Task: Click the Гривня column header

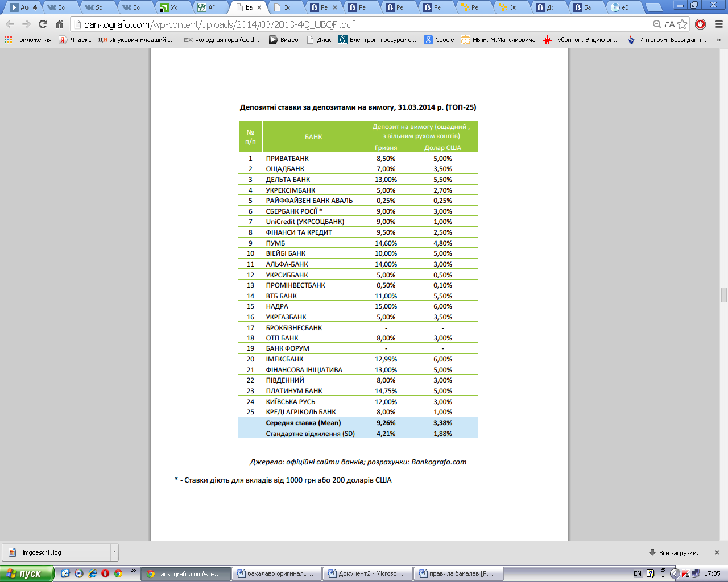Action: tap(386, 148)
